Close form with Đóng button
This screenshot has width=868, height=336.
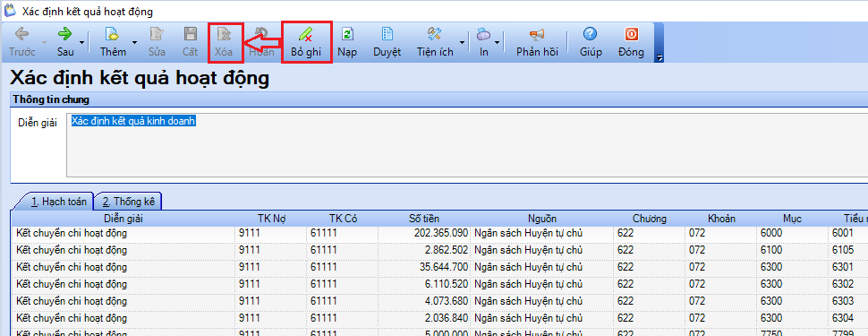(631, 42)
